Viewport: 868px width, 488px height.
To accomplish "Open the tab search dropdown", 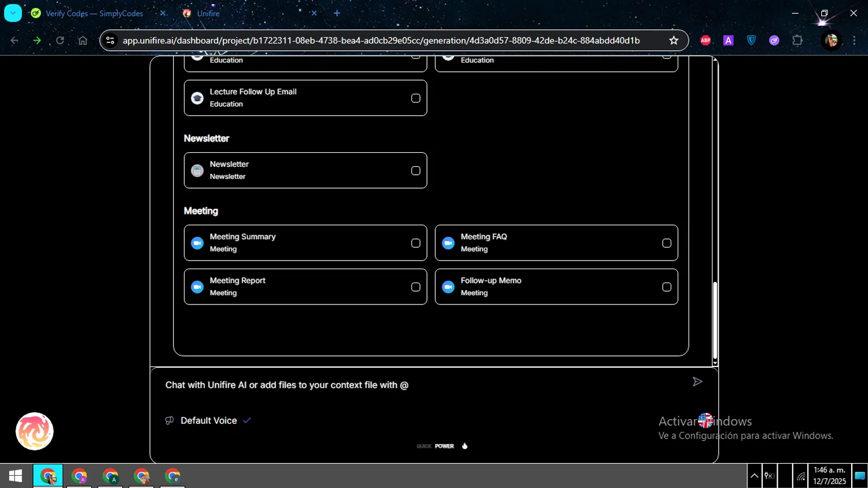I will pos(13,13).
